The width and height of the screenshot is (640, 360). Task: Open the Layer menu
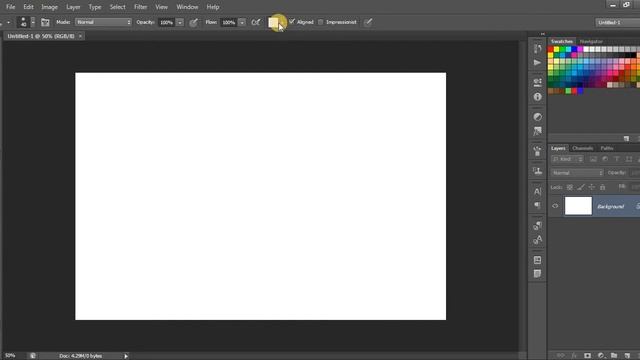[73, 7]
